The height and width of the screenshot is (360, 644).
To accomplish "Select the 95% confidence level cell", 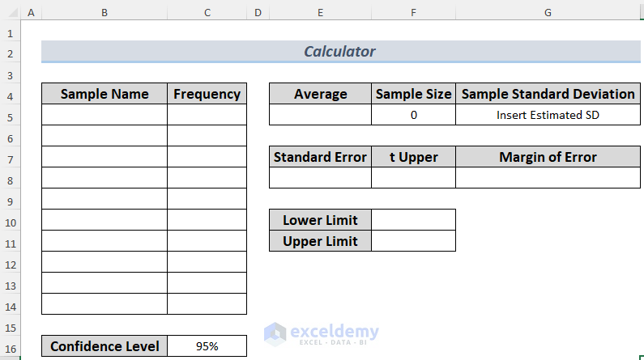I will tap(207, 346).
